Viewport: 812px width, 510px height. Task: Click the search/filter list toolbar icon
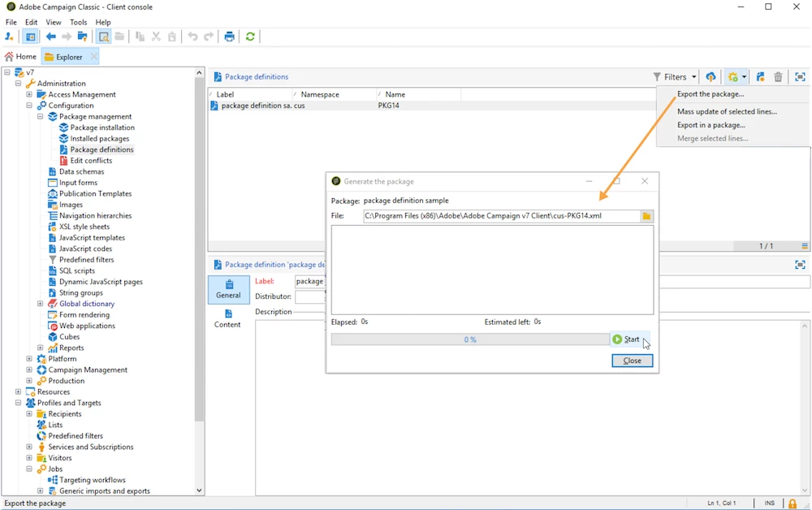(x=104, y=37)
